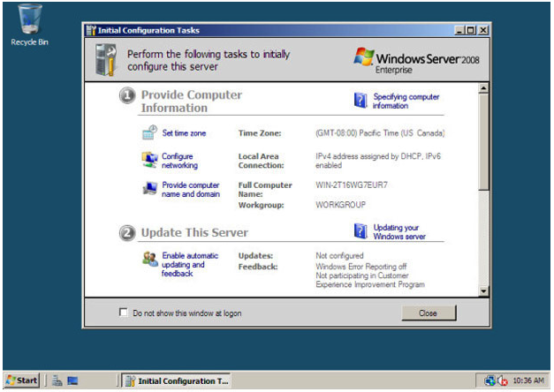Minimize the Initial Configuration Tasks window

[459, 30]
